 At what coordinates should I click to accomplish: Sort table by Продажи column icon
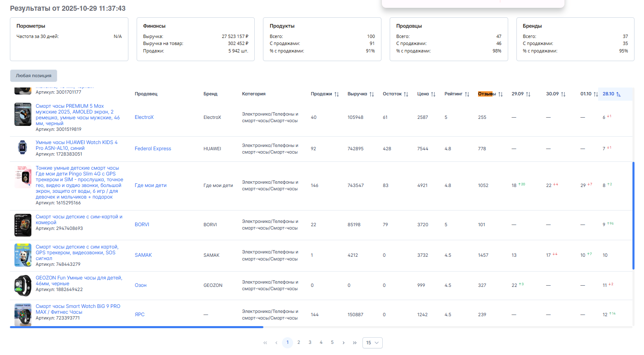point(336,94)
